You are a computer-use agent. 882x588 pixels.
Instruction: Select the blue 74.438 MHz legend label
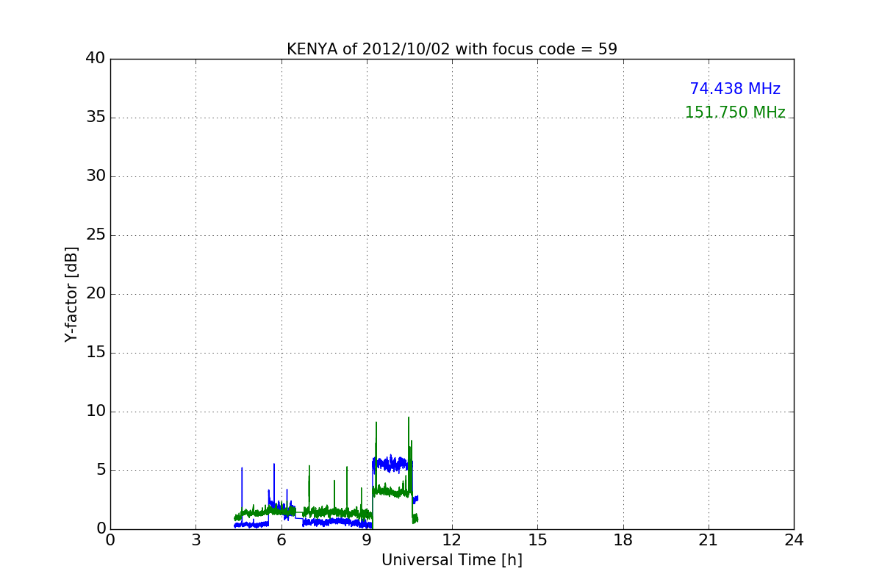pos(735,89)
